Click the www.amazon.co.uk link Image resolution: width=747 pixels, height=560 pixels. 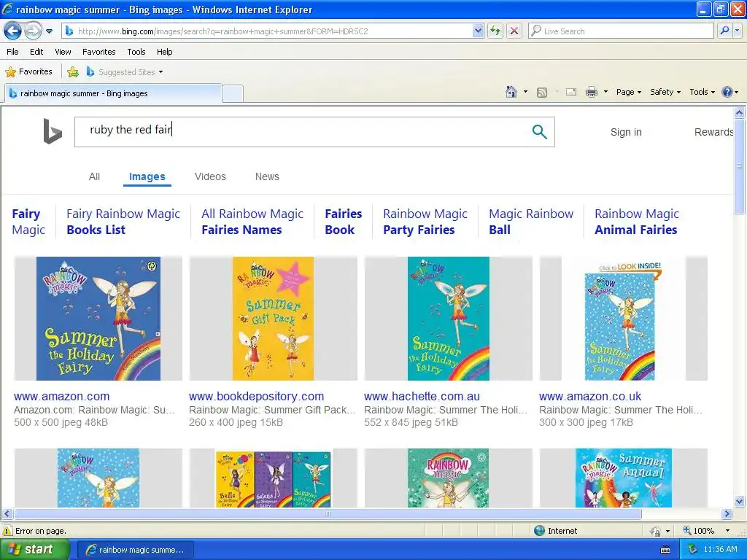point(589,396)
